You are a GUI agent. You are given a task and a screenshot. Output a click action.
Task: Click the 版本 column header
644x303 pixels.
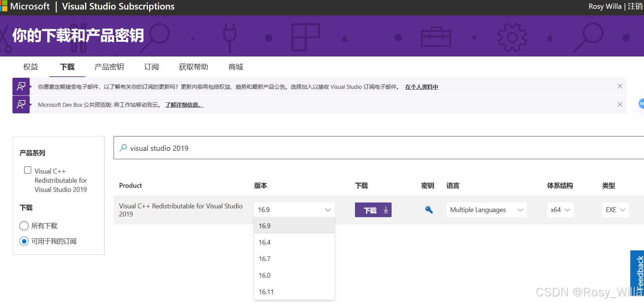260,186
